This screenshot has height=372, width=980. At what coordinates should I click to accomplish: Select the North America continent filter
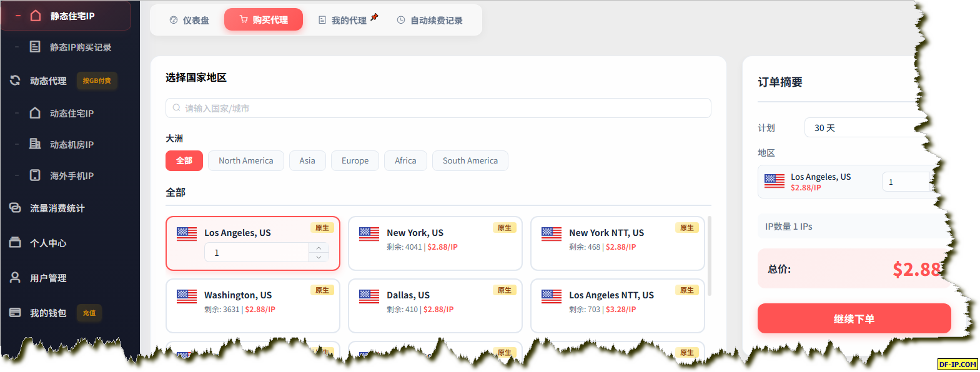pyautogui.click(x=246, y=160)
